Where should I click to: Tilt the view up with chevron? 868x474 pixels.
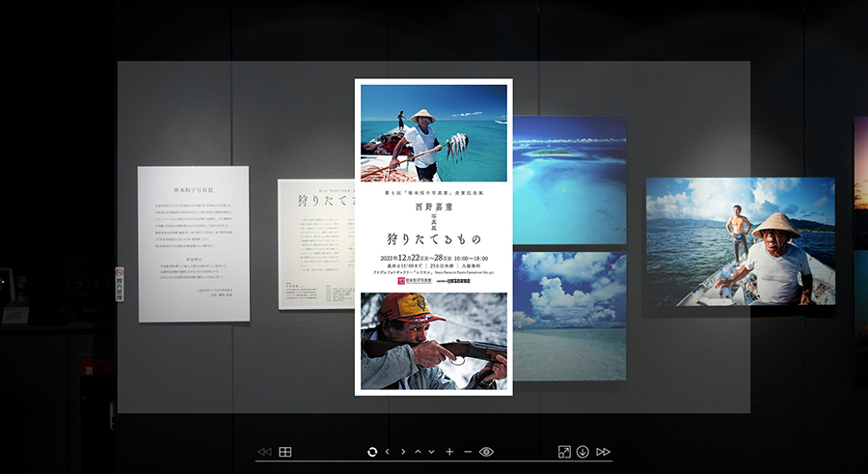pos(419,452)
